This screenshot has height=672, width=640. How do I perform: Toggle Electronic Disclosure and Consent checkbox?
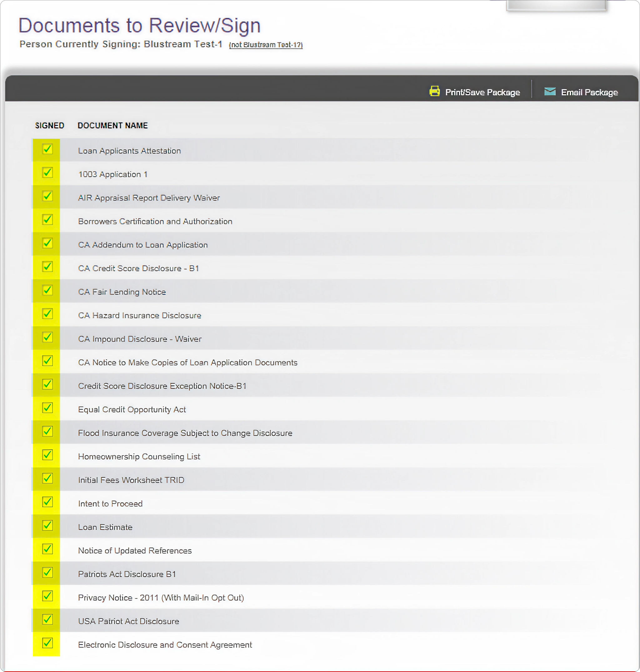[x=47, y=643]
